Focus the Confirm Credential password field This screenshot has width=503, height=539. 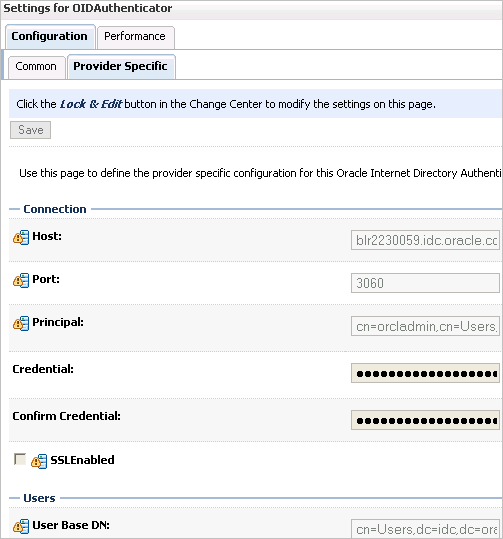click(x=425, y=420)
